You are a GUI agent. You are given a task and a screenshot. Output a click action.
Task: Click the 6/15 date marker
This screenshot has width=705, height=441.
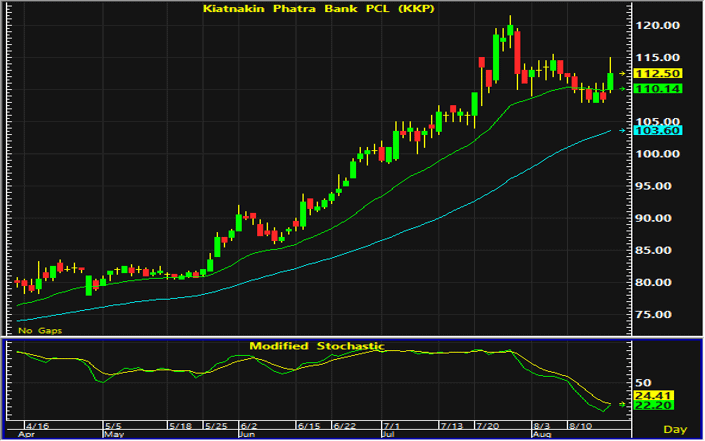[x=309, y=426]
